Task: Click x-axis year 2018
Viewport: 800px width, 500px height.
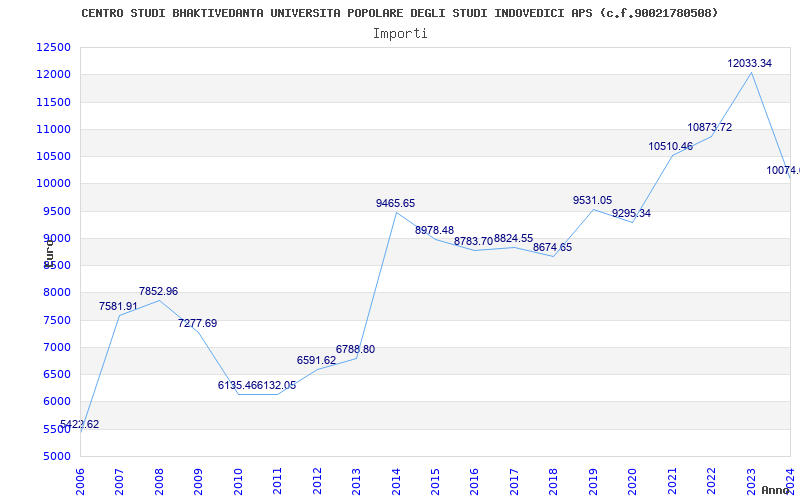Action: (x=554, y=481)
